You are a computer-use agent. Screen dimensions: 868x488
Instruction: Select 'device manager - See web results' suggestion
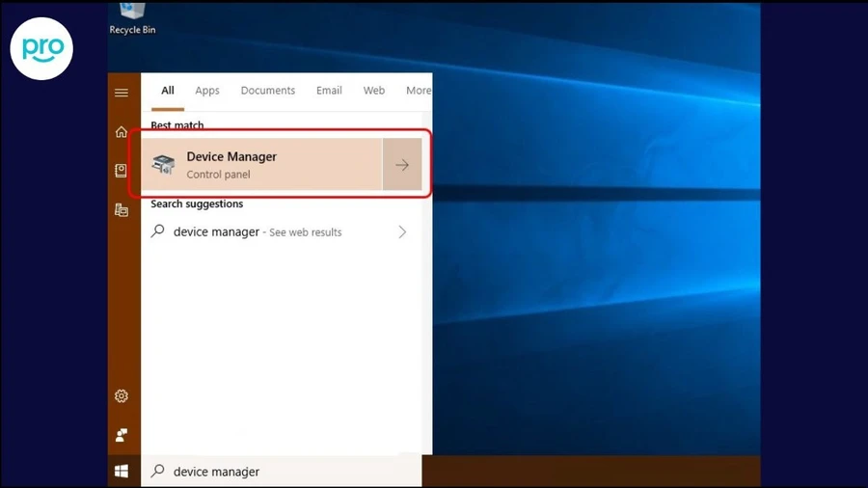(x=282, y=231)
